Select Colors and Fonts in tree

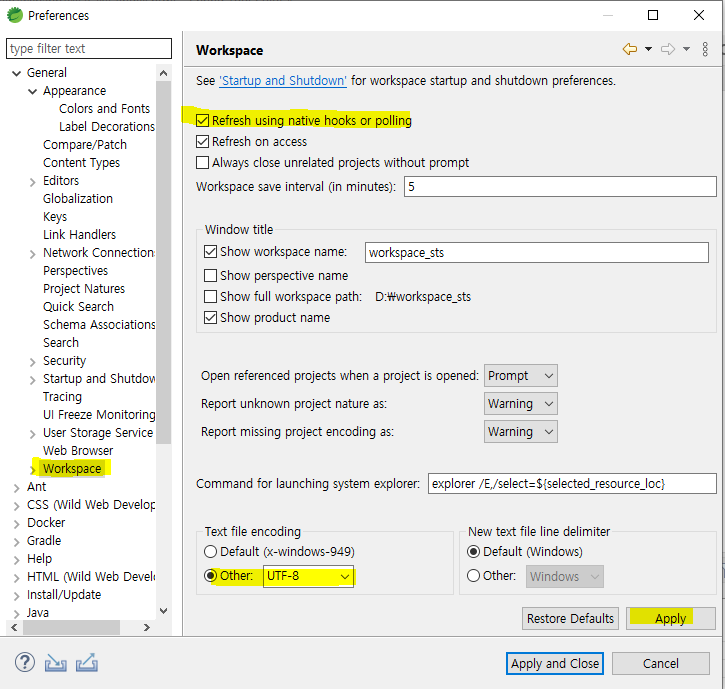[x=104, y=109]
